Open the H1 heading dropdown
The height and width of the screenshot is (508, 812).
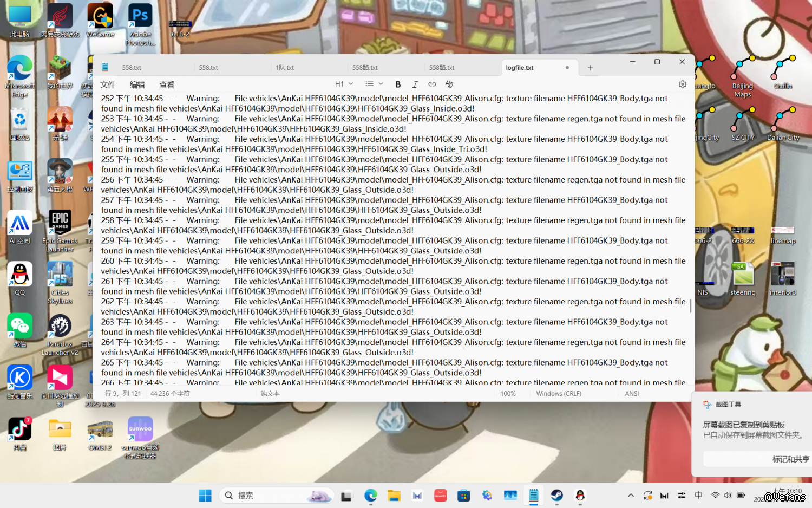coord(344,84)
